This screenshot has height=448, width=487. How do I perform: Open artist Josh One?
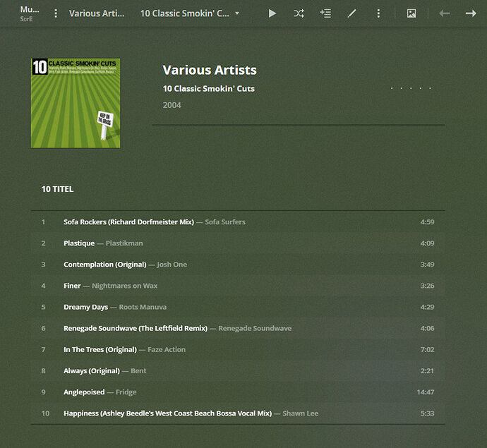[172, 265]
